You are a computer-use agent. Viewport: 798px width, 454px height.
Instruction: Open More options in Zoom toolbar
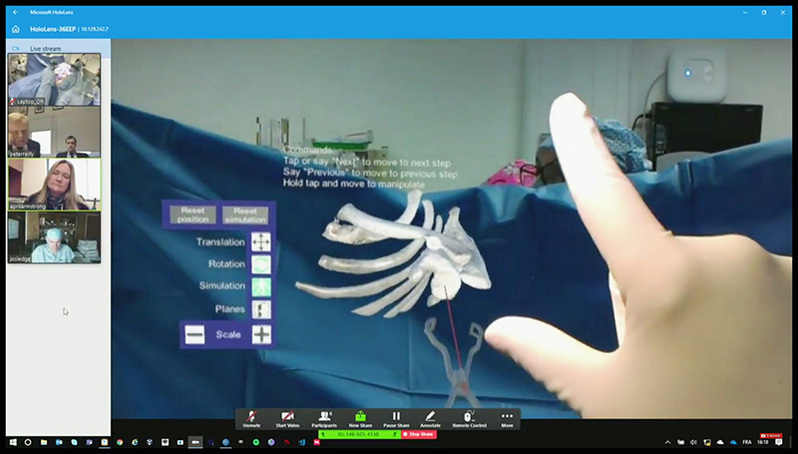[x=507, y=419]
